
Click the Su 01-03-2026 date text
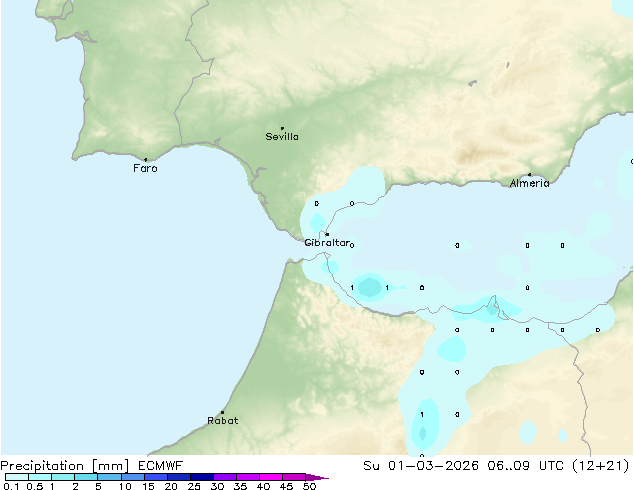click(x=421, y=466)
